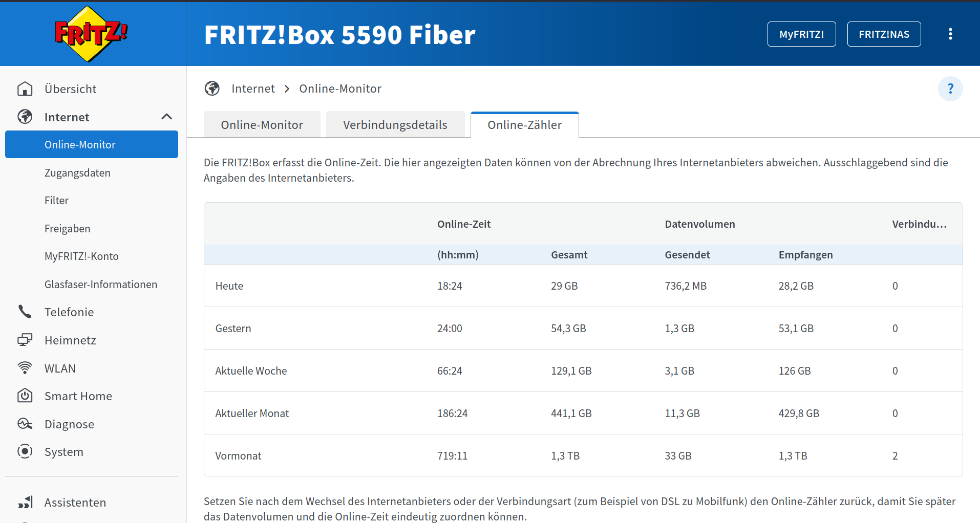Open the Smart Home menu
The width and height of the screenshot is (980, 523).
tap(78, 396)
